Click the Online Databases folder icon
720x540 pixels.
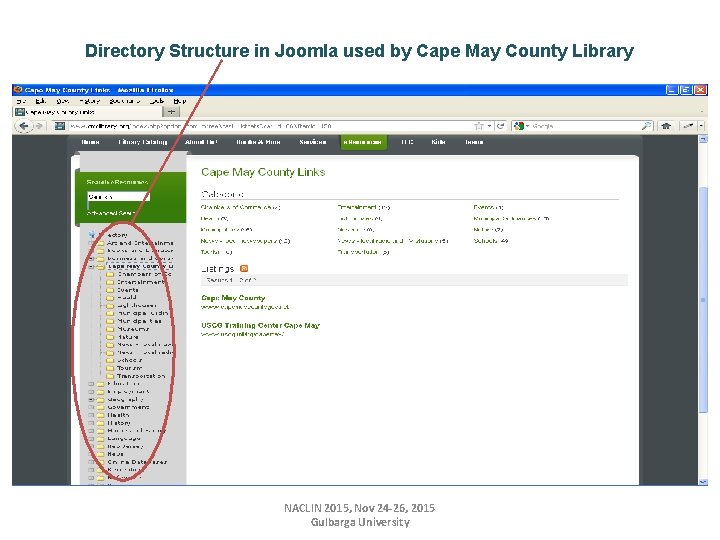(101, 462)
